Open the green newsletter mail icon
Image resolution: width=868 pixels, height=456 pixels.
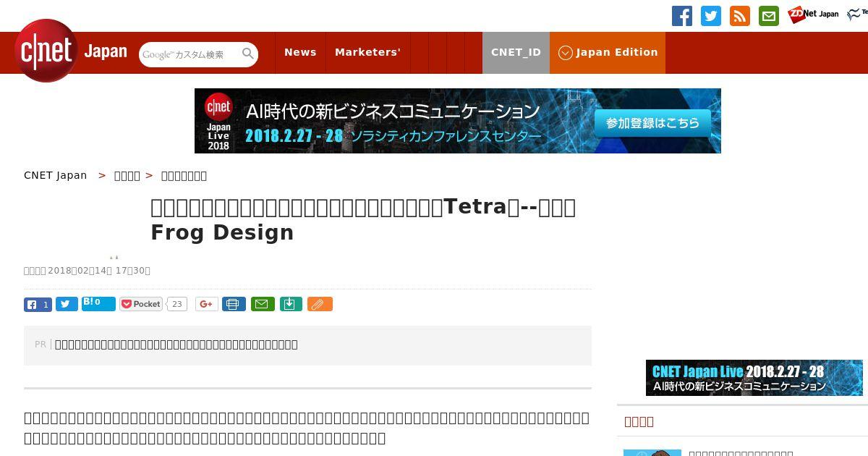pos(769,16)
